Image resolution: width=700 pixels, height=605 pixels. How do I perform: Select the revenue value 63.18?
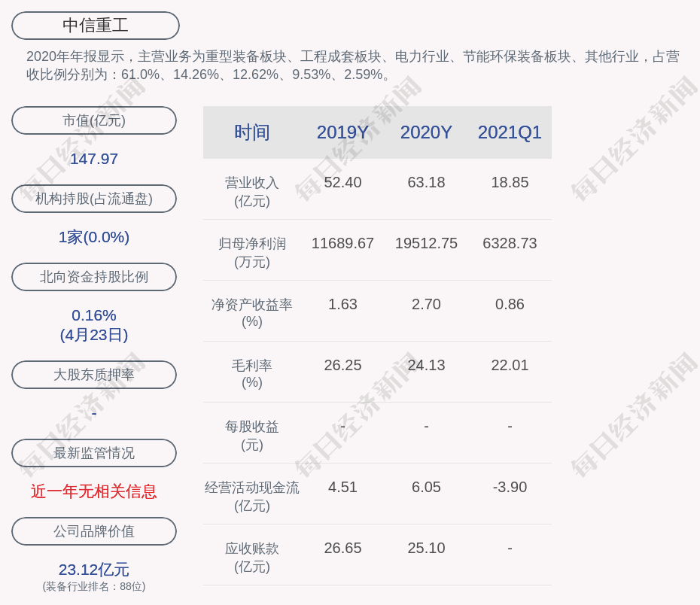(426, 183)
